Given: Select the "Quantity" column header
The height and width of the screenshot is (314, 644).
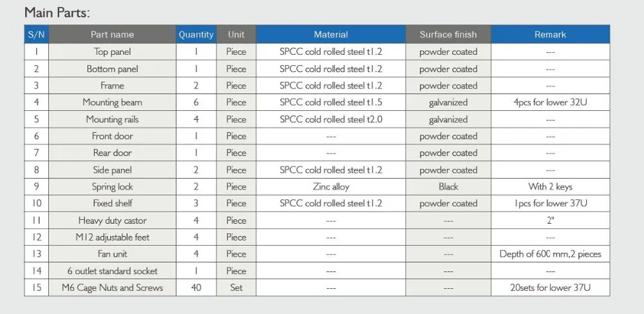Looking at the screenshot, I should click(x=196, y=35).
